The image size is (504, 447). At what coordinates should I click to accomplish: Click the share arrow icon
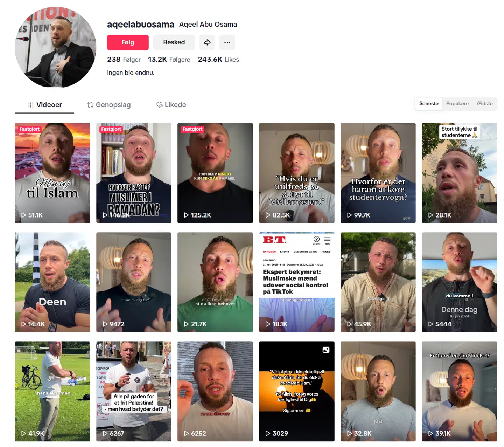[207, 42]
